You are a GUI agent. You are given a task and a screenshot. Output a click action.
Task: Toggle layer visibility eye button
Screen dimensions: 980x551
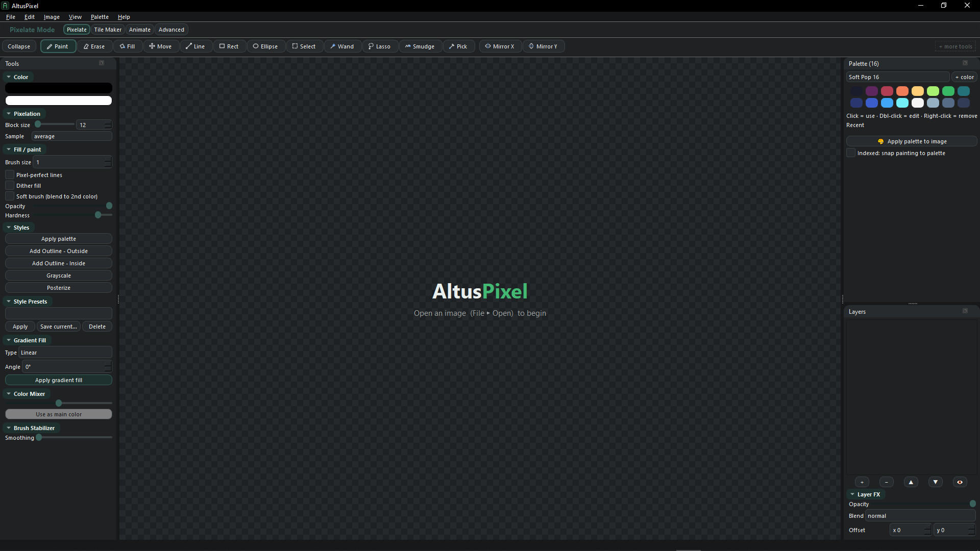[x=960, y=482]
